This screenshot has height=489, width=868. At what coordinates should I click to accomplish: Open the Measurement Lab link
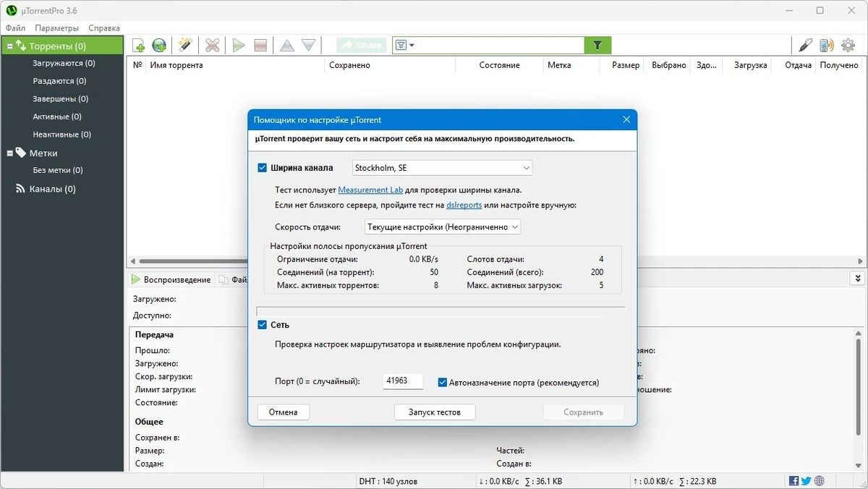click(370, 190)
